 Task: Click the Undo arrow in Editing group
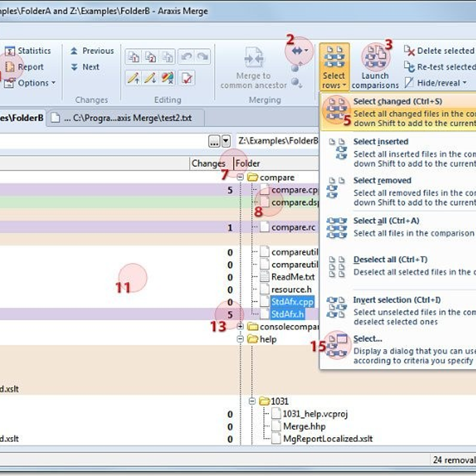tap(186, 57)
